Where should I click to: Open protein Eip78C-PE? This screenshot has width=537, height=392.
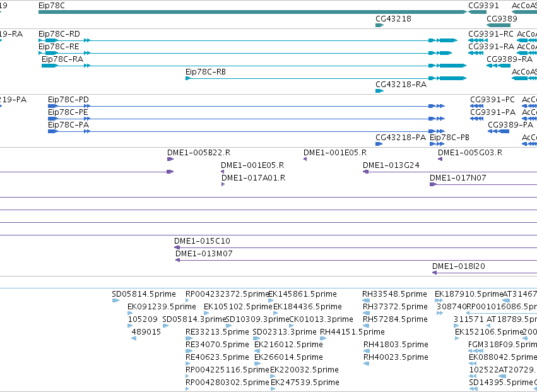[68, 112]
